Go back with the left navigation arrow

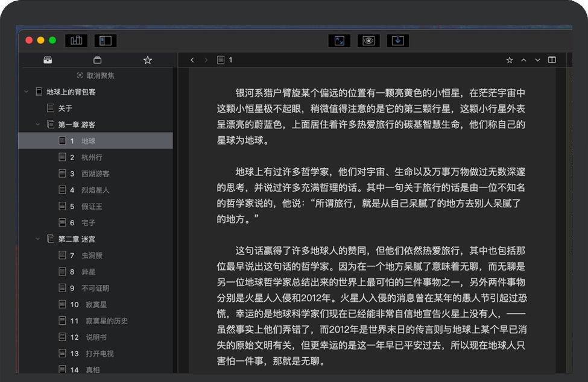192,60
